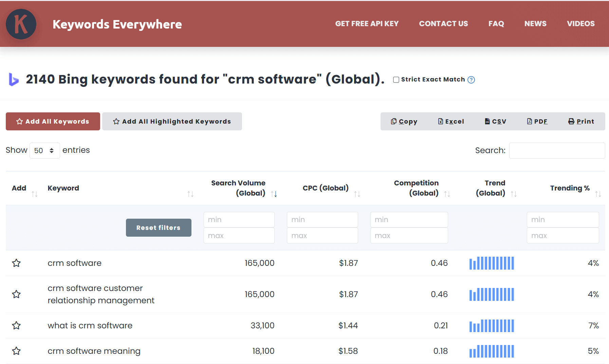Focus Competition max filter field

click(x=409, y=236)
